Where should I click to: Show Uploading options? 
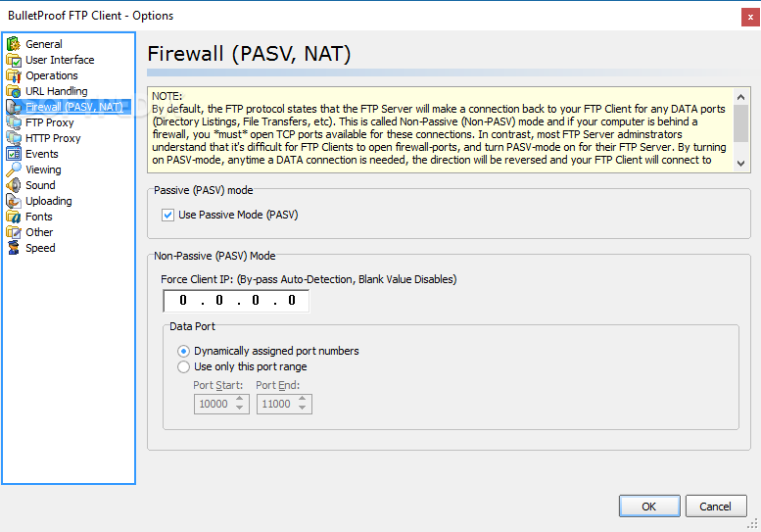click(x=49, y=201)
